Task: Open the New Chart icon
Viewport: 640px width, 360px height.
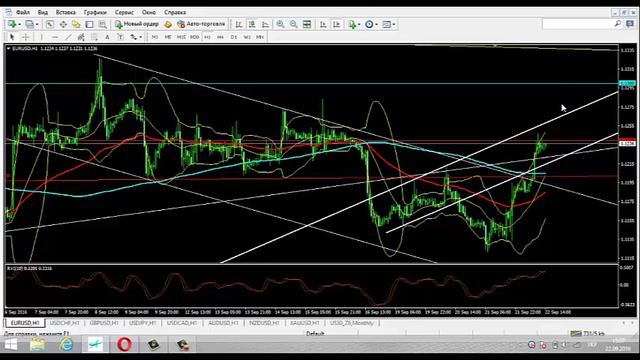Action: tap(12, 24)
